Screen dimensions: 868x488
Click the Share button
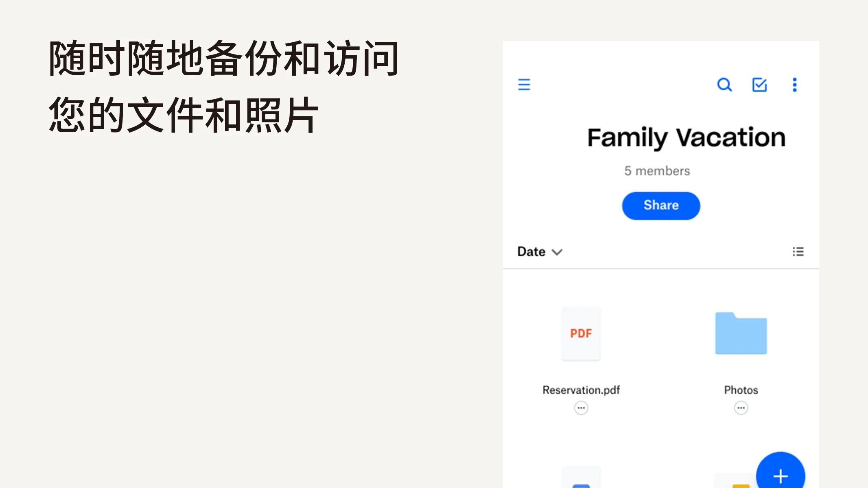[661, 205]
